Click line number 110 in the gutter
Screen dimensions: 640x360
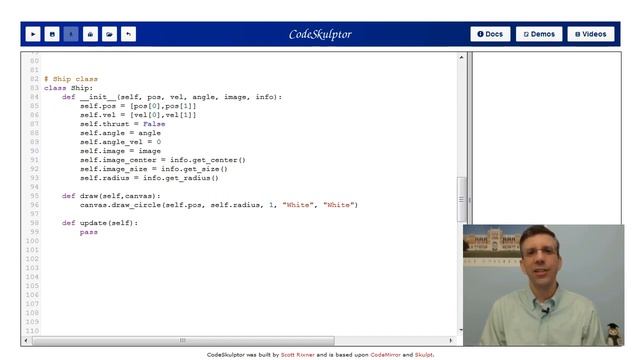pos(32,331)
